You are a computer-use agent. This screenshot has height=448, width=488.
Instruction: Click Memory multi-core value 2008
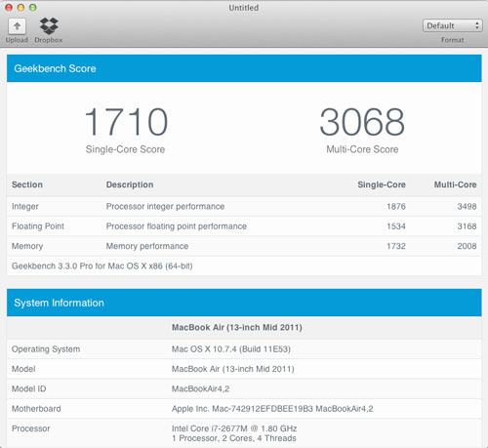click(467, 246)
